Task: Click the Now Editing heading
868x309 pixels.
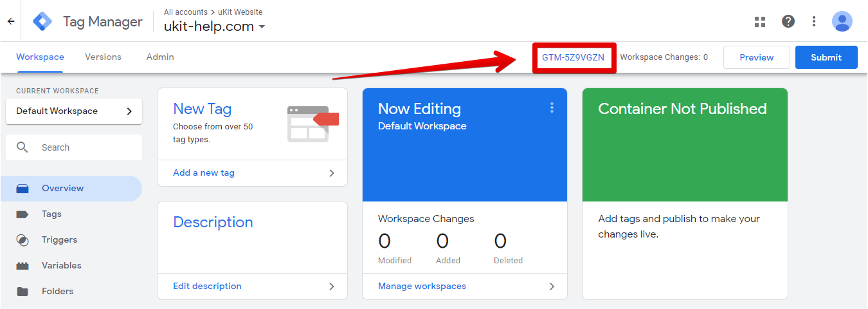Action: (x=419, y=109)
